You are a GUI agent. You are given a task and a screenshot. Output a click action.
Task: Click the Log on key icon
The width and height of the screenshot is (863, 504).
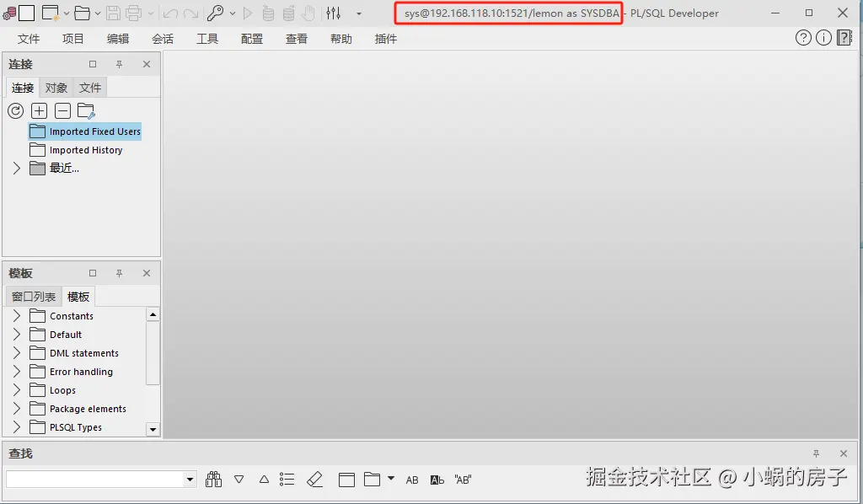point(215,13)
